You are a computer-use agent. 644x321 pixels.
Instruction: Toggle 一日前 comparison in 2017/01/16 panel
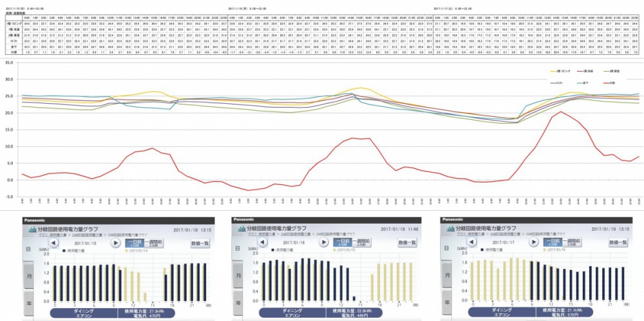click(344, 243)
